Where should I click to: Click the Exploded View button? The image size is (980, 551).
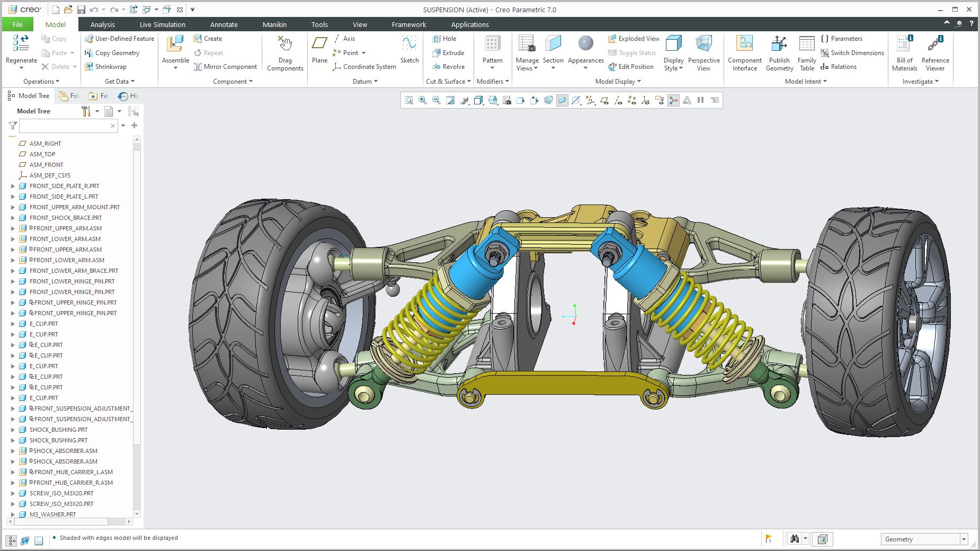pos(634,39)
